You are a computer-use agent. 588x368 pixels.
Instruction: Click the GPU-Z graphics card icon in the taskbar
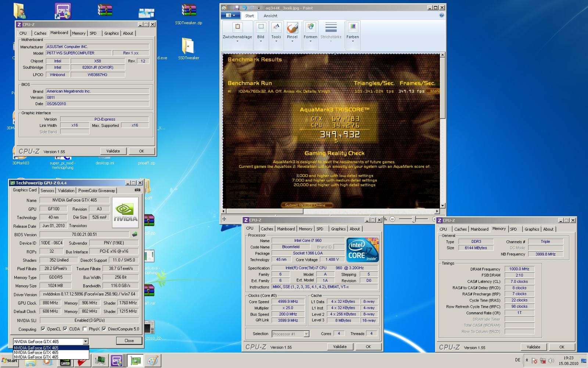click(135, 361)
